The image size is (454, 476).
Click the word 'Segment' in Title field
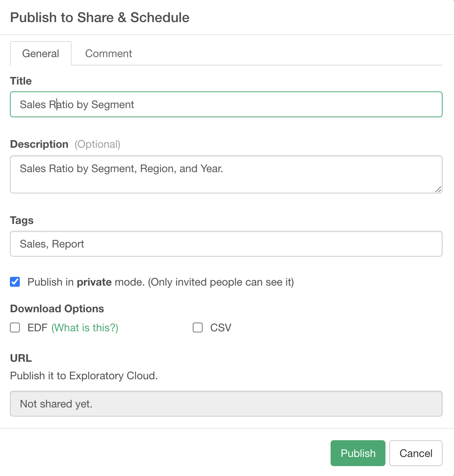(x=113, y=105)
